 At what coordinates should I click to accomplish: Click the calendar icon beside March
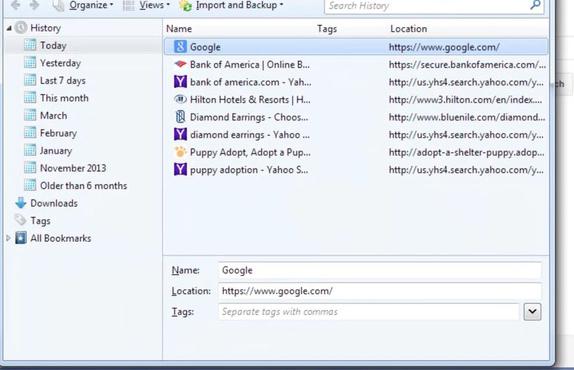pos(30,115)
